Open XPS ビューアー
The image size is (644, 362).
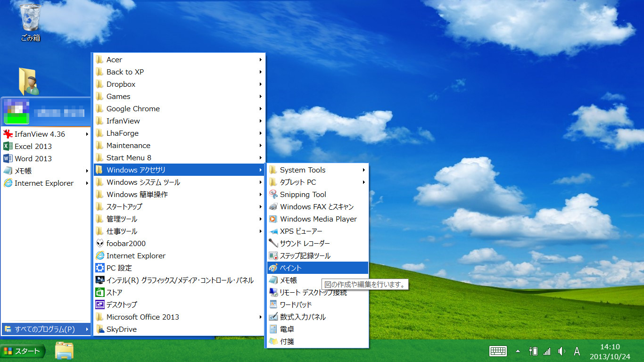317,231
